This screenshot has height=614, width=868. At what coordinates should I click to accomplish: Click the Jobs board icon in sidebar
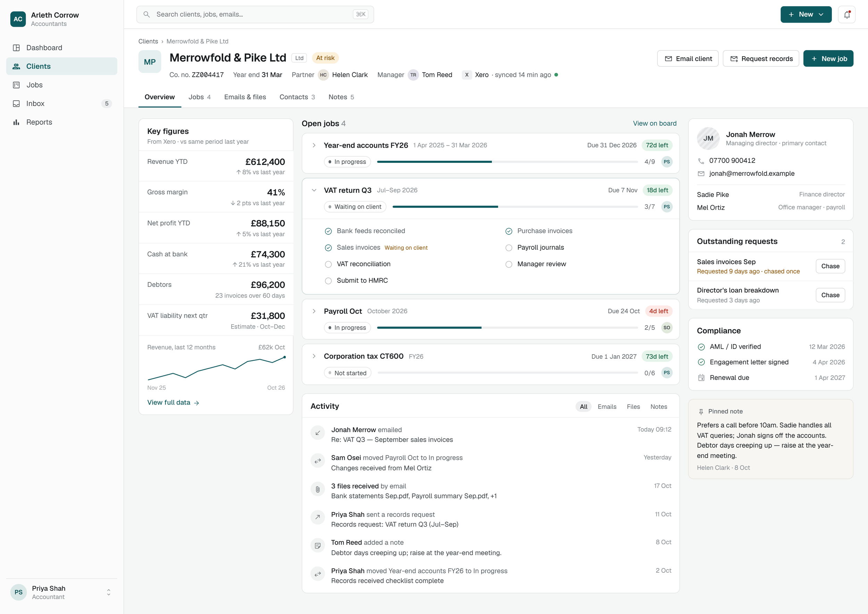16,85
